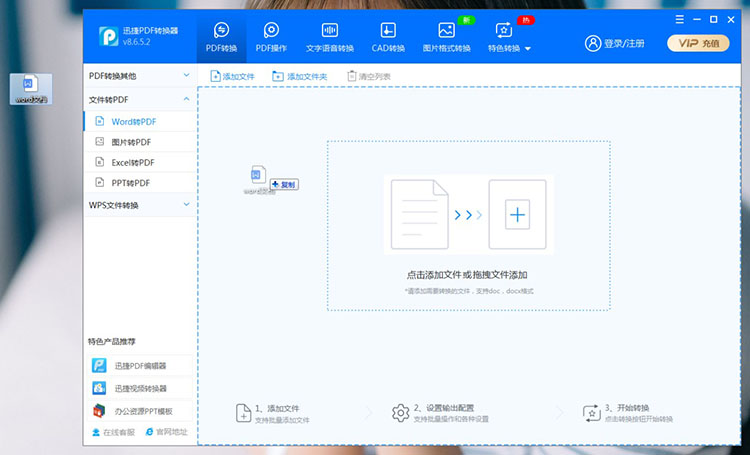750x455 pixels.
Task: Go to the 图片格式转换 tab
Action: 447,37
